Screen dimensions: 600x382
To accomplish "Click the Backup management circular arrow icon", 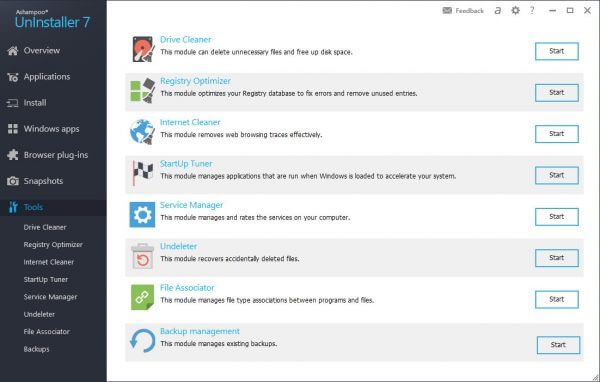I will 142,341.
